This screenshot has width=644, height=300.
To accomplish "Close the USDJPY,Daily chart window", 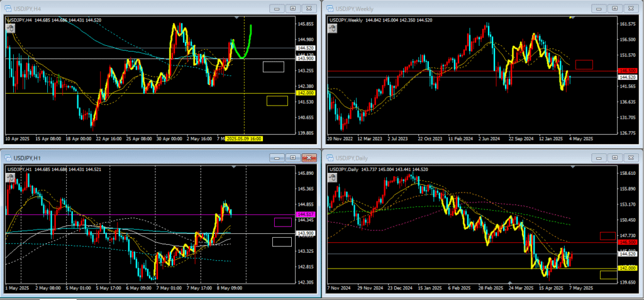I will coord(631,158).
